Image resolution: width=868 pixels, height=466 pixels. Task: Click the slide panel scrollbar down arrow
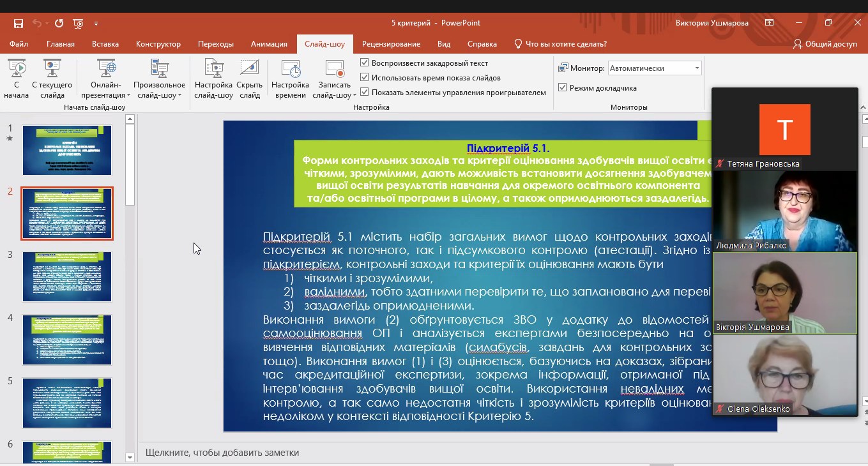[x=130, y=457]
